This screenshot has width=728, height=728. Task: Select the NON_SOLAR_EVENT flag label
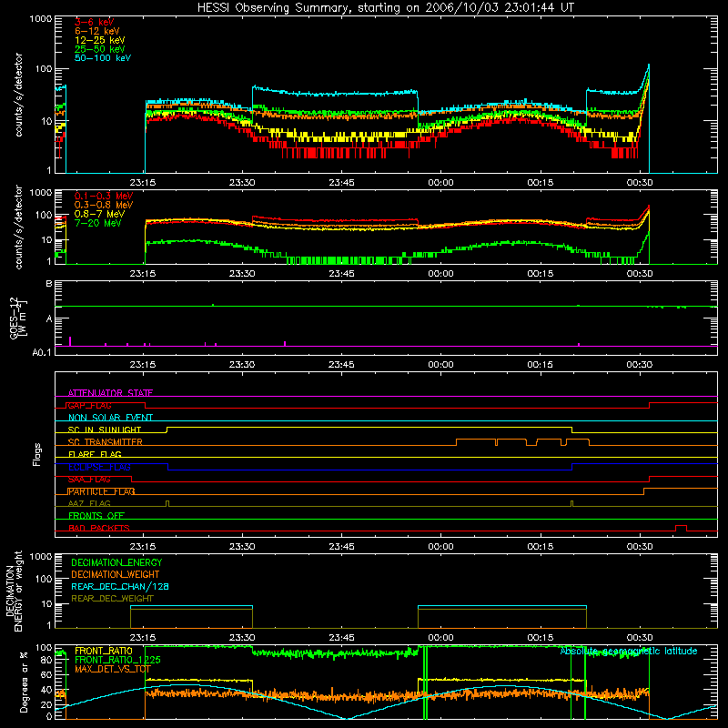pos(110,418)
